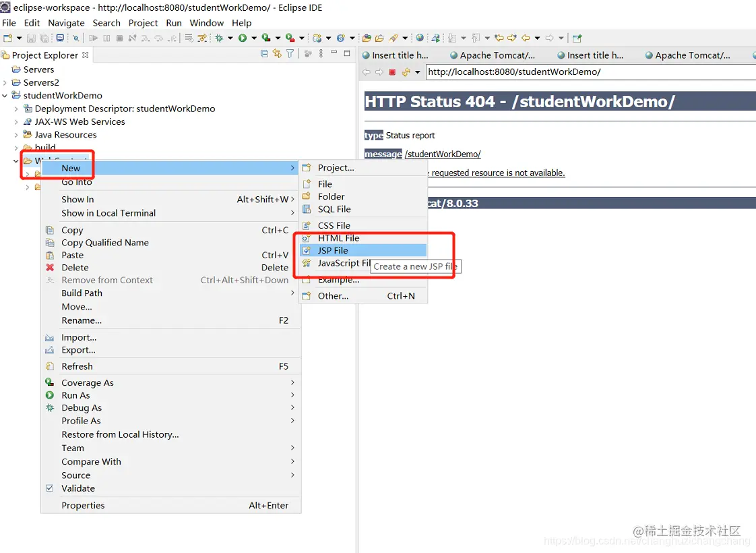The image size is (756, 553).
Task: Choose Import... in context menu
Action: pos(171,337)
